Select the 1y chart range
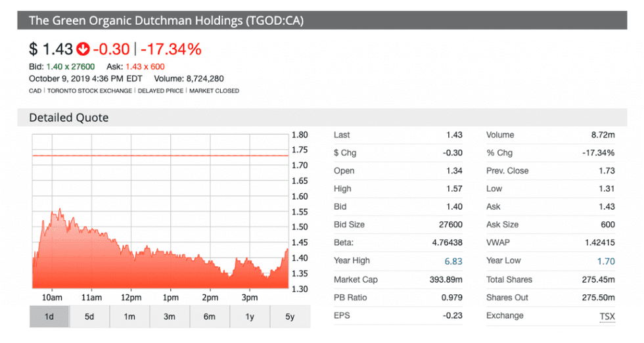This screenshot has height=343, width=644. (250, 317)
